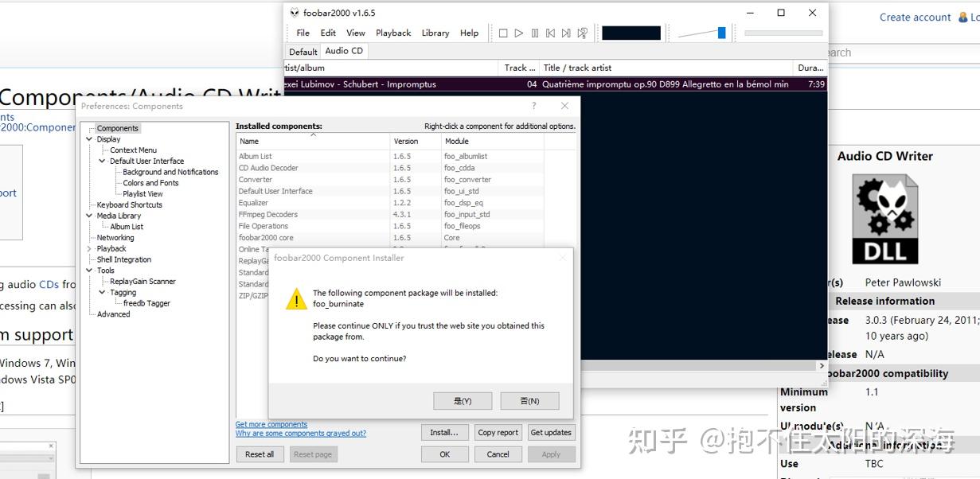Collapse the Tools tree branch
Image resolution: width=980 pixels, height=479 pixels.
[89, 270]
